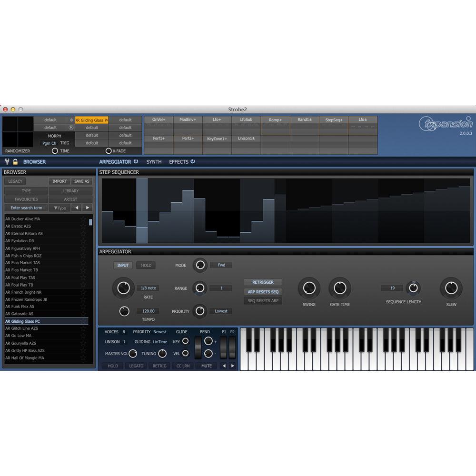
Task: Enable HOLD in the arpeggiator section
Action: [146, 265]
